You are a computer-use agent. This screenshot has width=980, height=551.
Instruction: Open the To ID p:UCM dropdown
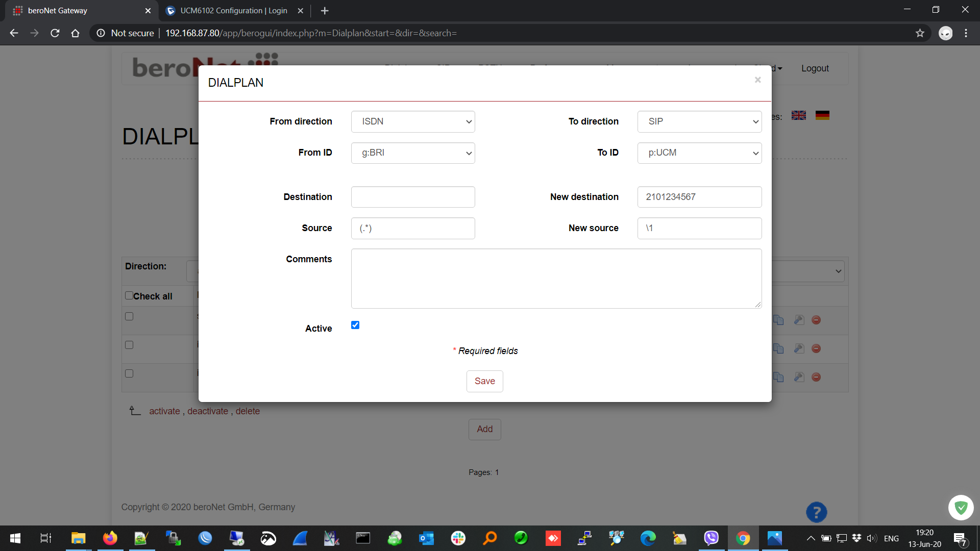tap(699, 153)
